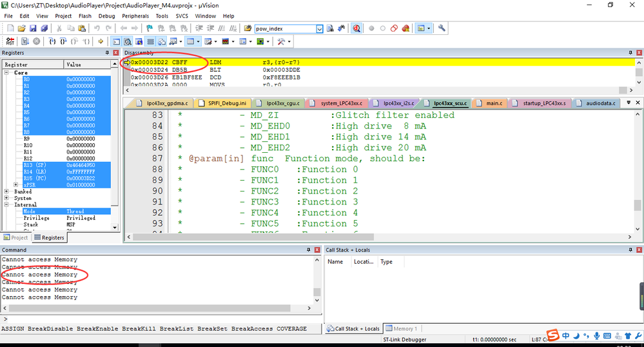Screen dimensions: 644x347
Task: Toggle Insert/Remove Breakpoint gray circle
Action: [x=371, y=28]
